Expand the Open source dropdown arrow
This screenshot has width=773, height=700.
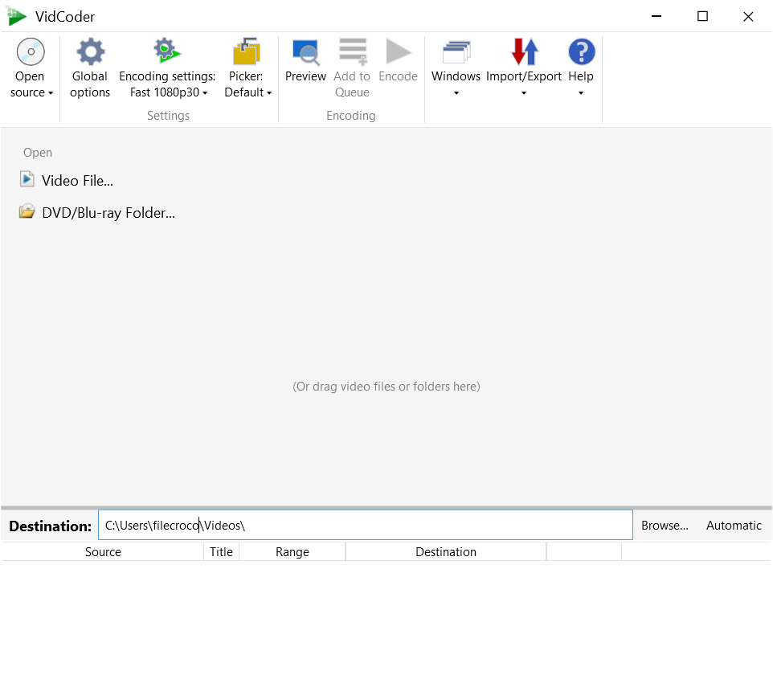point(51,93)
